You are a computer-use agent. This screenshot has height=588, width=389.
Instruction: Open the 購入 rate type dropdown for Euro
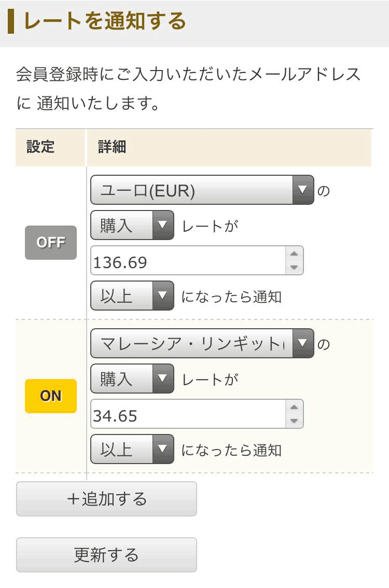click(x=132, y=225)
